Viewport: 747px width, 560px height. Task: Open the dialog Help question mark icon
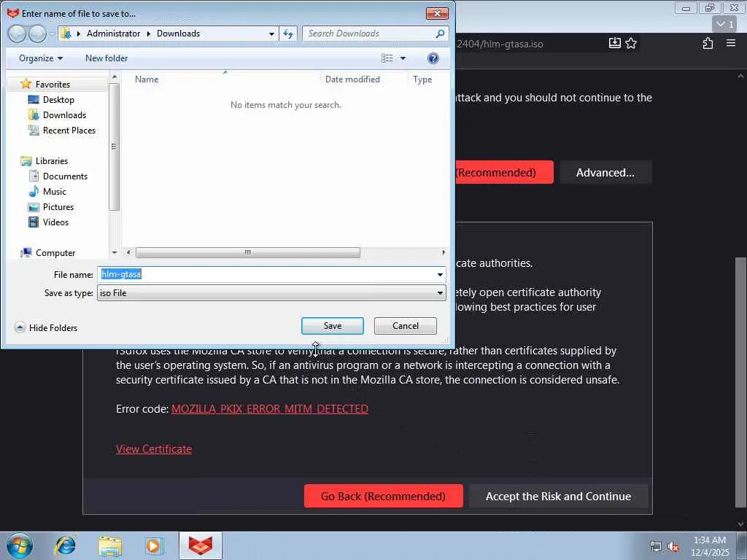[433, 58]
